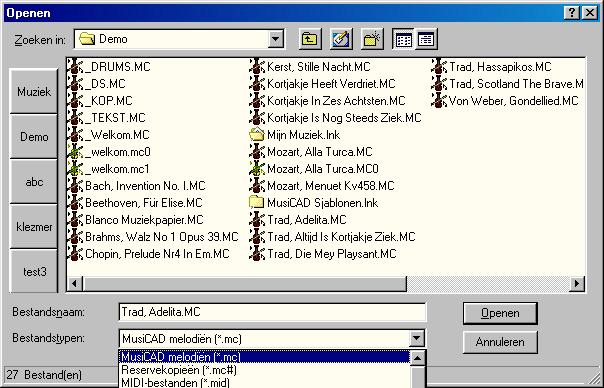Click the file list right scroll arrow
This screenshot has width=604, height=388.
(577, 284)
